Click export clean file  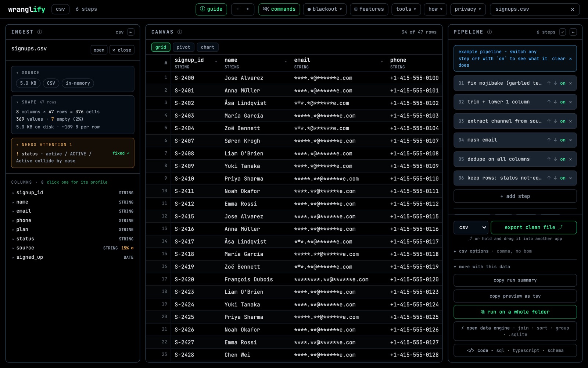[534, 227]
